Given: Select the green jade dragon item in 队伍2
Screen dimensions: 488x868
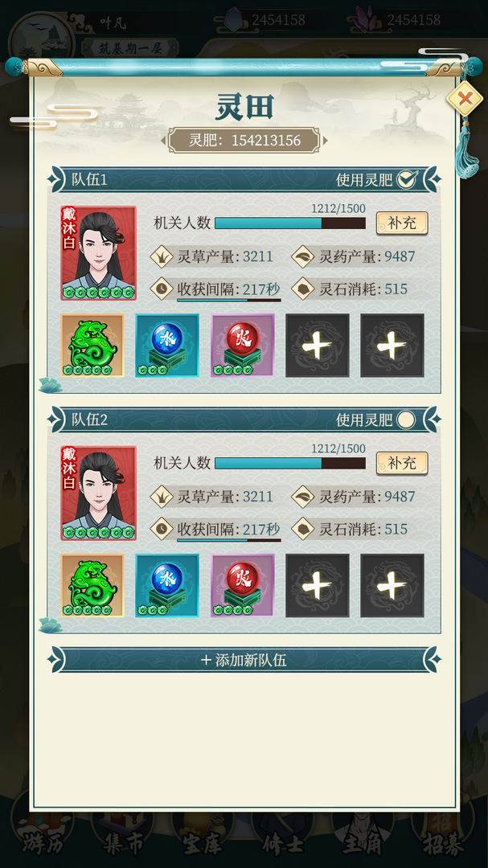Looking at the screenshot, I should point(92,586).
